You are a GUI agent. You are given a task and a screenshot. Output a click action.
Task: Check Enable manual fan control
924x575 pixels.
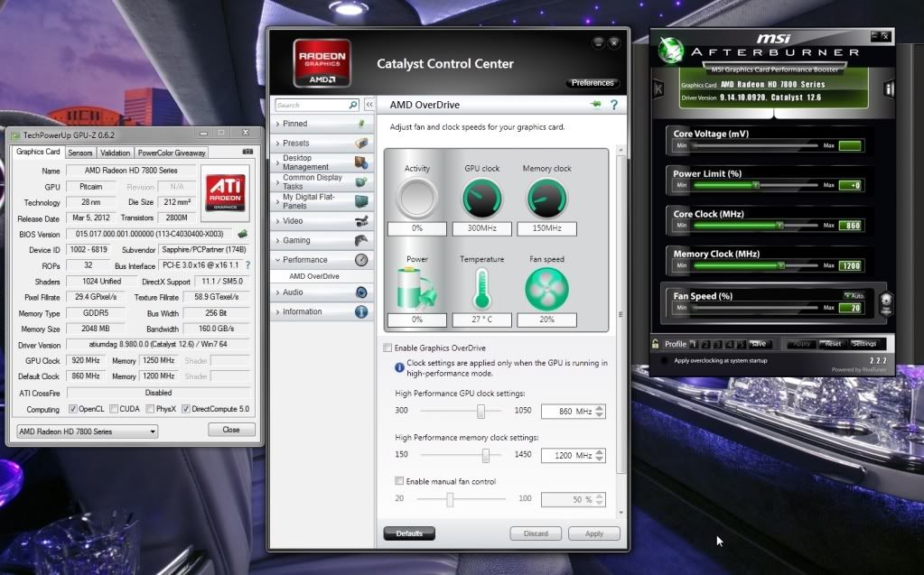[399, 481]
